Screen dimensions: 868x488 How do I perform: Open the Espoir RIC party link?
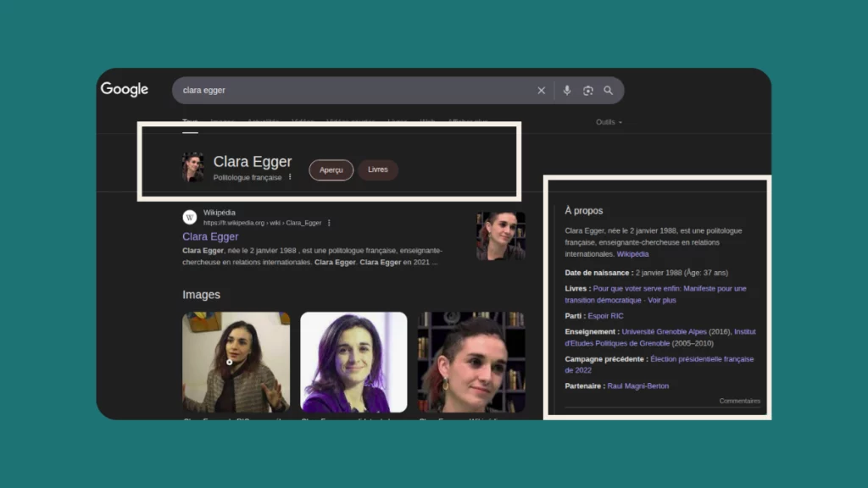605,316
